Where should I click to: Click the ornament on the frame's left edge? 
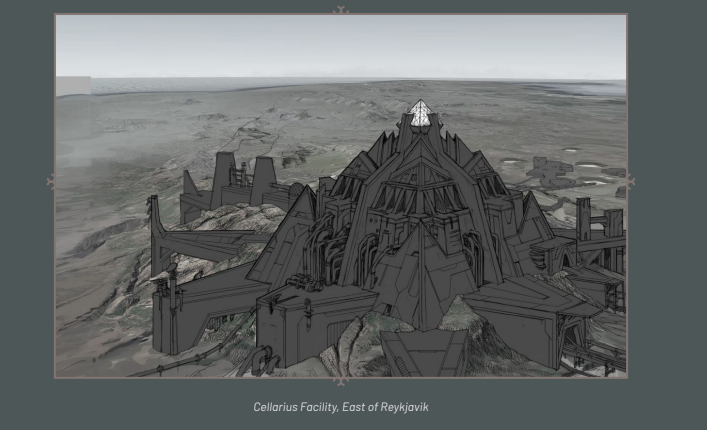pos(51,182)
